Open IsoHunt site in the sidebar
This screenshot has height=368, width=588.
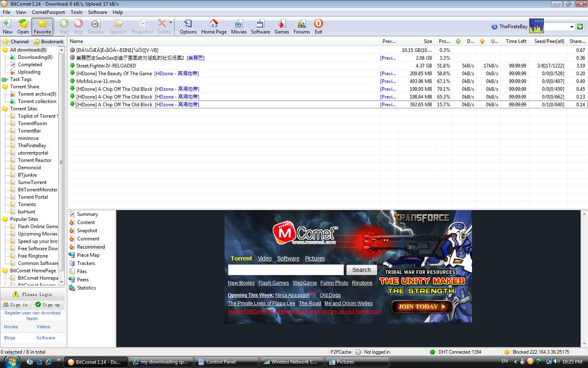click(x=27, y=212)
